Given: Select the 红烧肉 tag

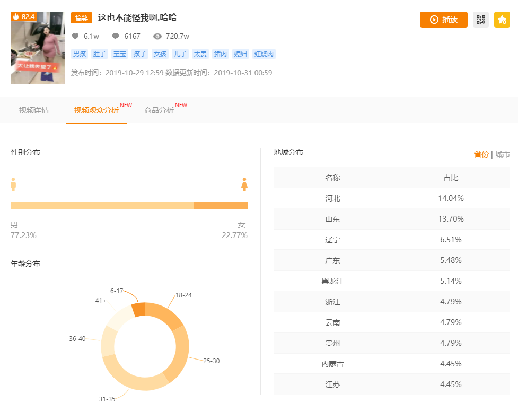Looking at the screenshot, I should [x=264, y=54].
